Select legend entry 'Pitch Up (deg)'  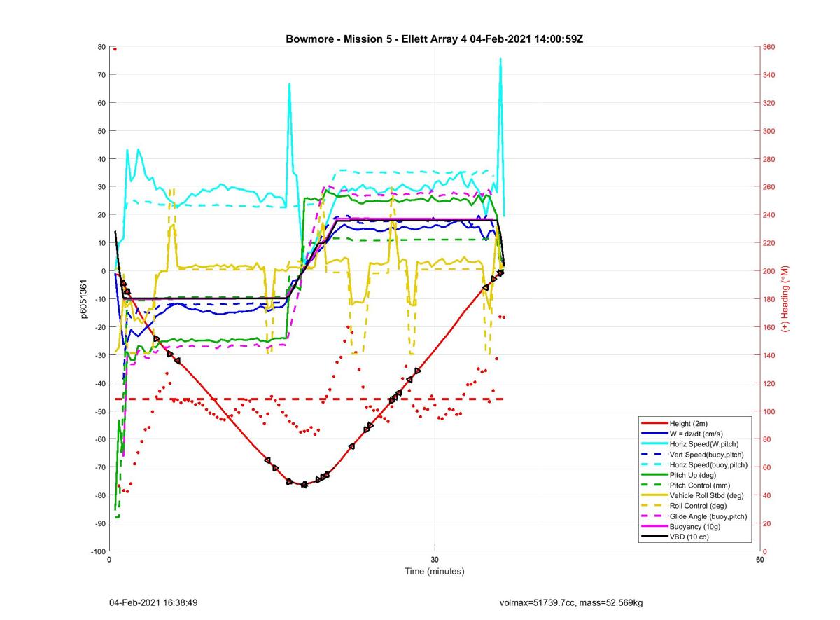pyautogui.click(x=693, y=475)
